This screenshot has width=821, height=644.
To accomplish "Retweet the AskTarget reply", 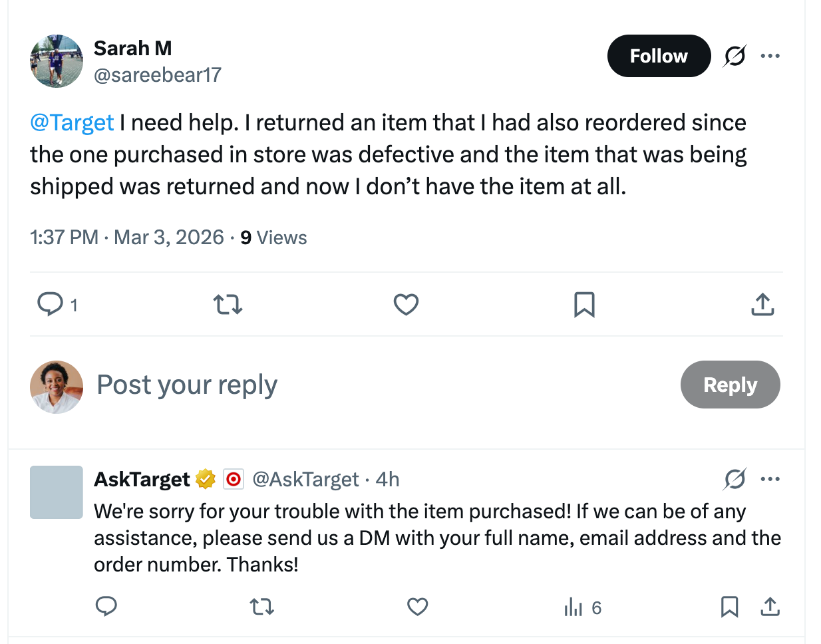I will tap(261, 607).
